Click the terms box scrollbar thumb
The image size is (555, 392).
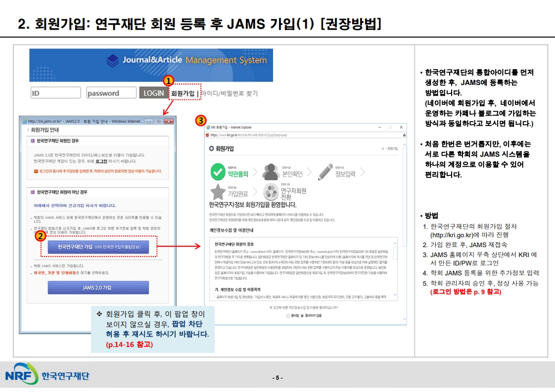click(x=395, y=253)
